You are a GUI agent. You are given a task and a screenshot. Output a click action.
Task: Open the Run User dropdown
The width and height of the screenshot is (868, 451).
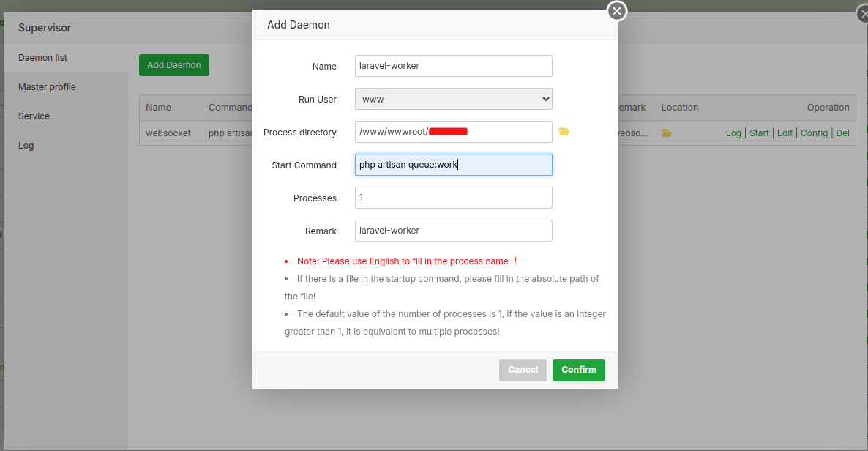coord(453,98)
